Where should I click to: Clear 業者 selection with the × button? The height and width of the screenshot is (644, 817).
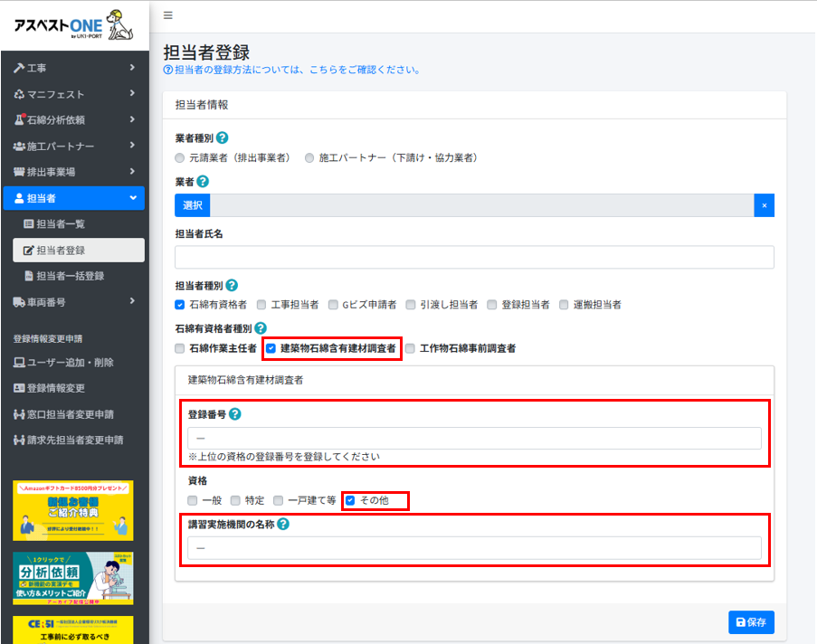point(764,205)
